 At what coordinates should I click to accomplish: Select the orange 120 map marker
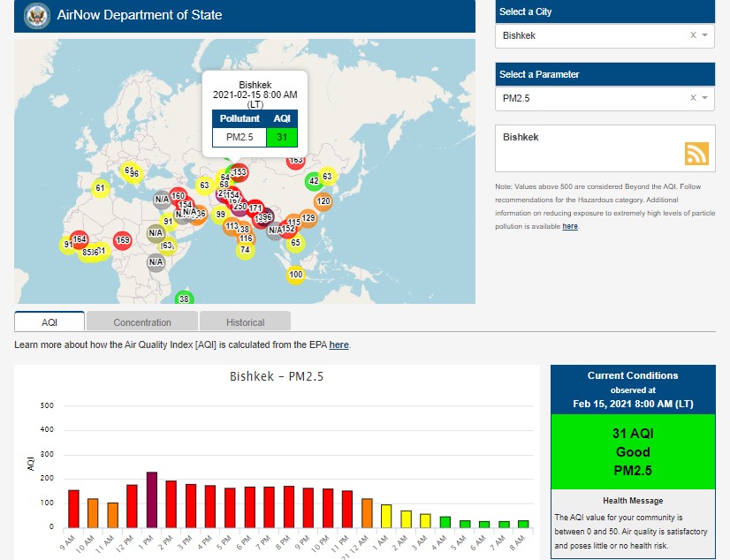[x=323, y=201]
